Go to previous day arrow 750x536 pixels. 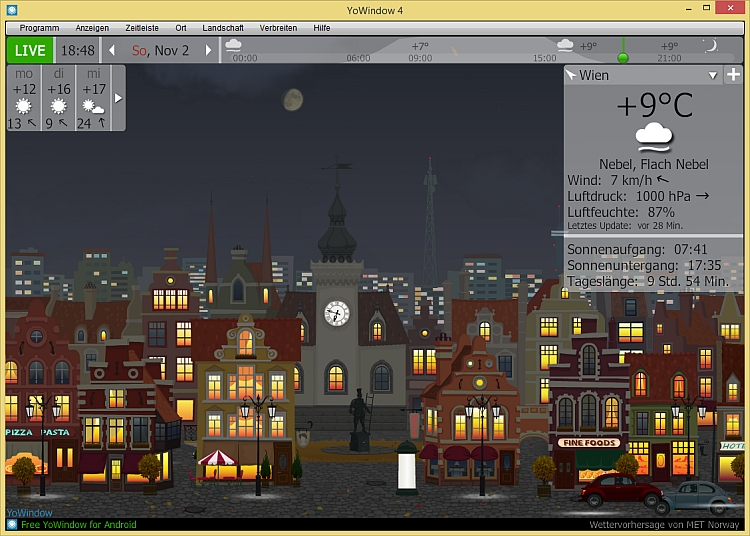click(112, 50)
